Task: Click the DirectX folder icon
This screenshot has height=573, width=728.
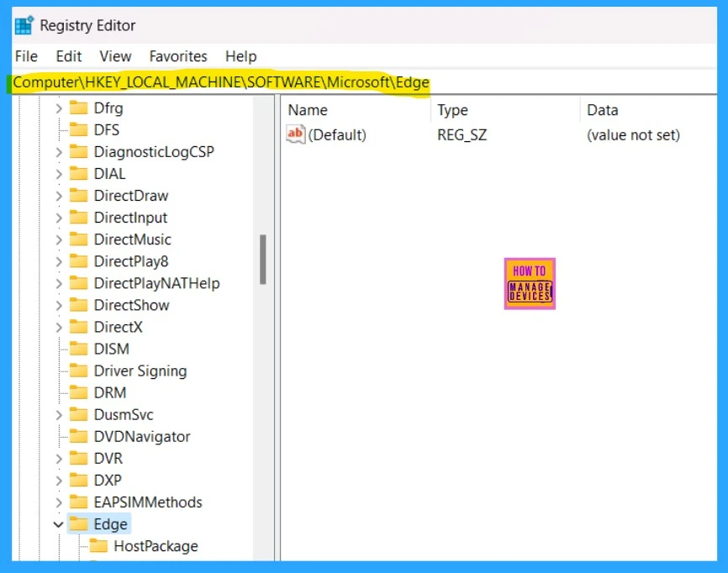Action: pos(78,327)
